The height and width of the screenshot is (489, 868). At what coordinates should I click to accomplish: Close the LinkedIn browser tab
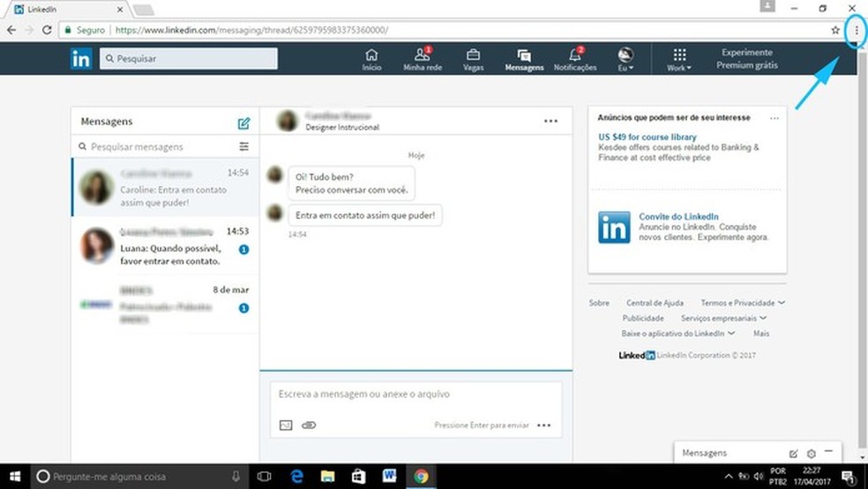(x=120, y=10)
